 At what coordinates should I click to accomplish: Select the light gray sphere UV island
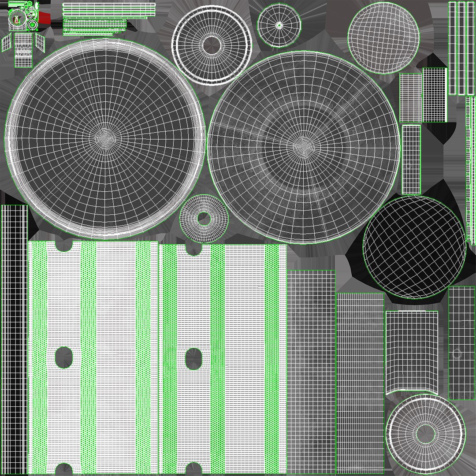pyautogui.click(x=383, y=38)
